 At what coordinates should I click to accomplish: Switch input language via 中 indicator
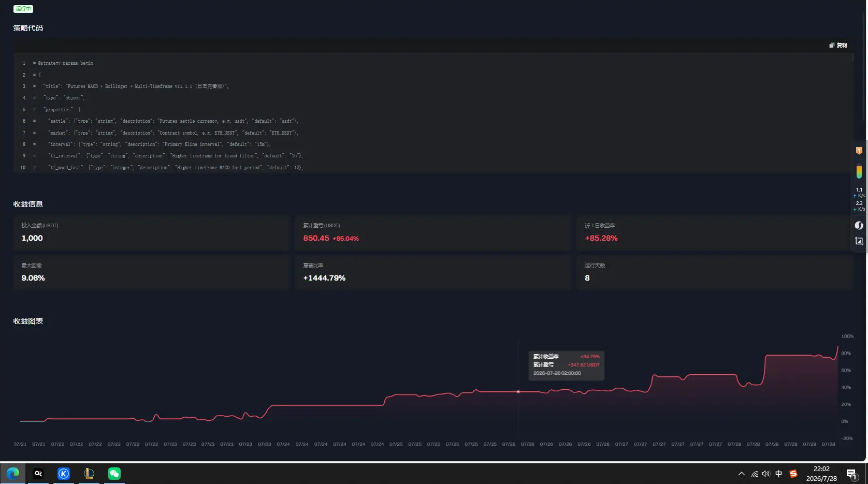point(779,474)
